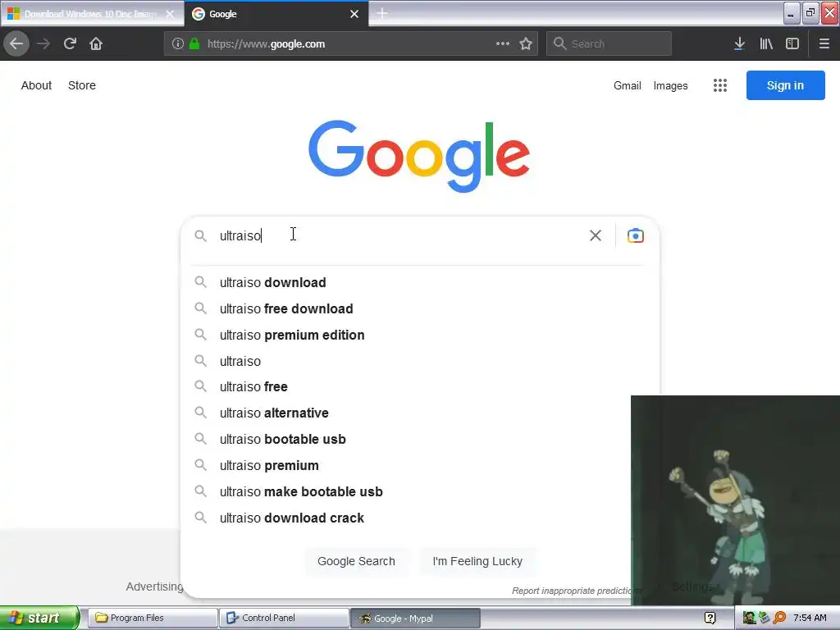Switch to Download Windows 10 Disc Image tab
The image size is (840, 630).
tap(92, 14)
